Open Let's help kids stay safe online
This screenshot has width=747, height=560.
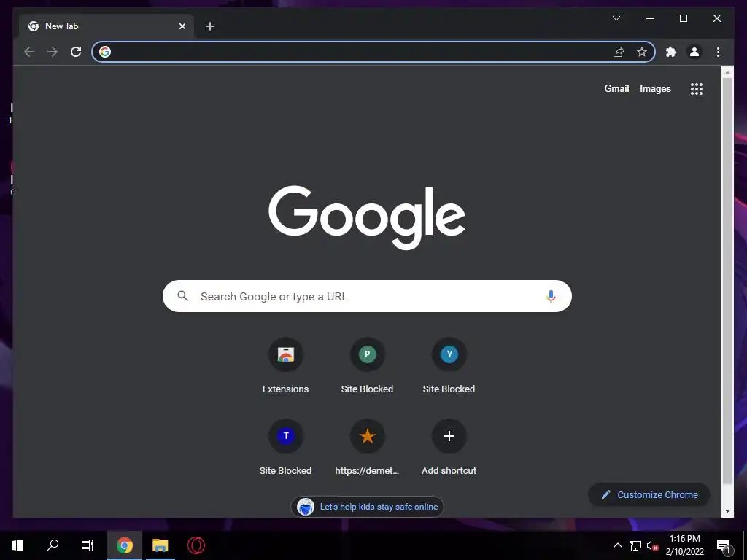tap(367, 507)
